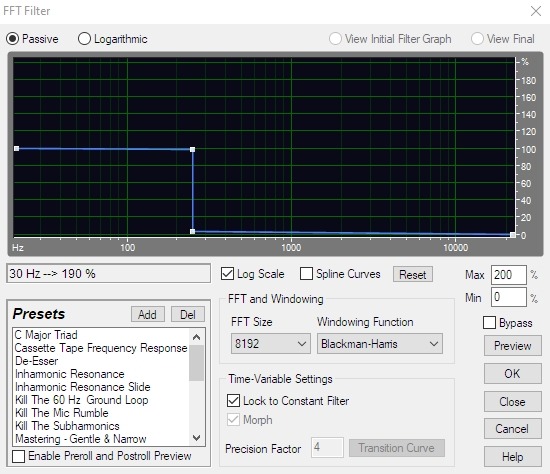Click the Add preset button
The height and width of the screenshot is (474, 550).
pyautogui.click(x=148, y=314)
